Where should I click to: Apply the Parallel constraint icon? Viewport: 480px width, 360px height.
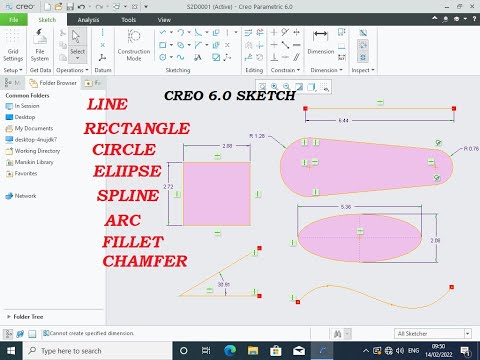(x=296, y=57)
